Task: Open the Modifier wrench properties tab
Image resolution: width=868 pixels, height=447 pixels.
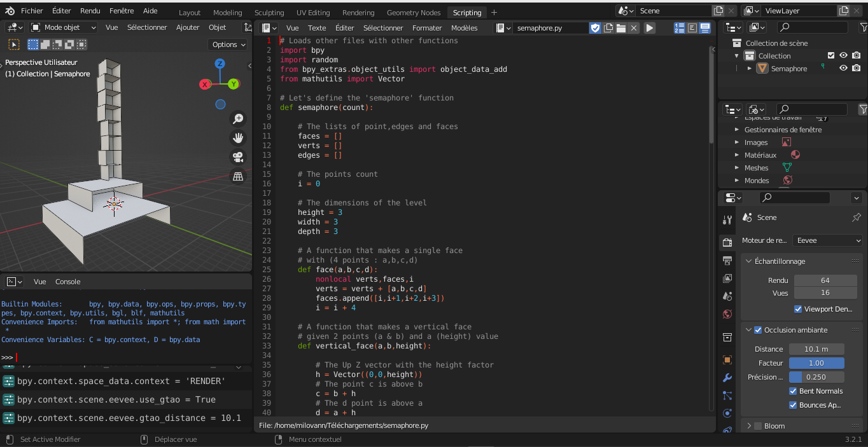Action: tap(727, 378)
